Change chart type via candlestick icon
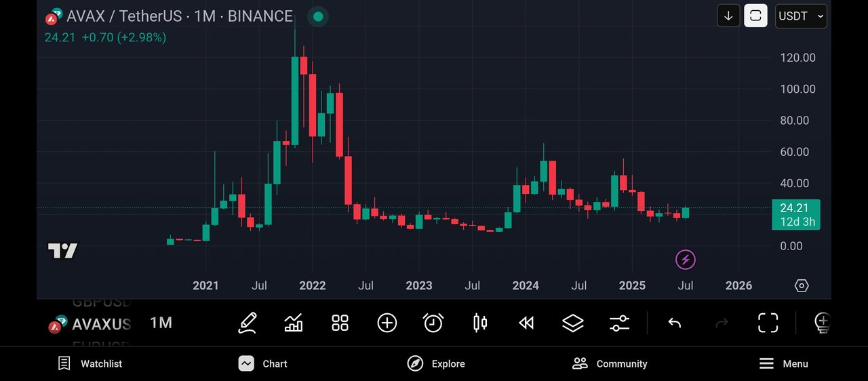Viewport: 868px width, 381px height. point(480,323)
